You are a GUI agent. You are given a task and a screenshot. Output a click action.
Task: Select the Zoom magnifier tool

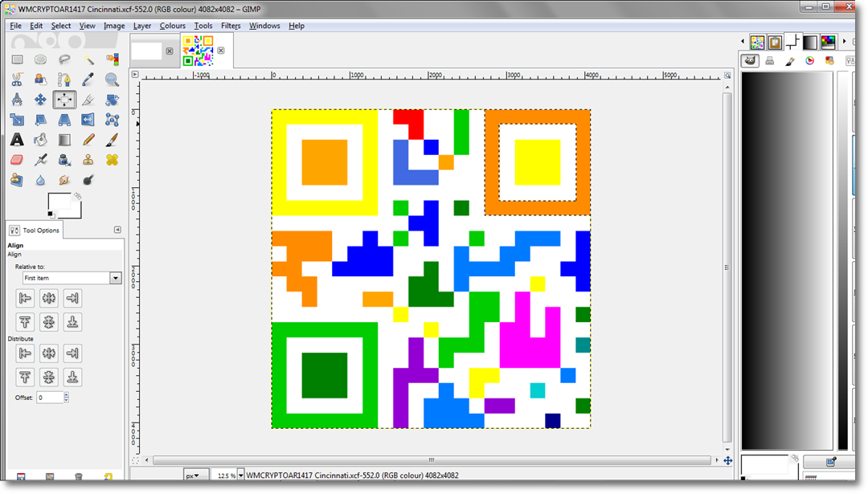coord(112,80)
